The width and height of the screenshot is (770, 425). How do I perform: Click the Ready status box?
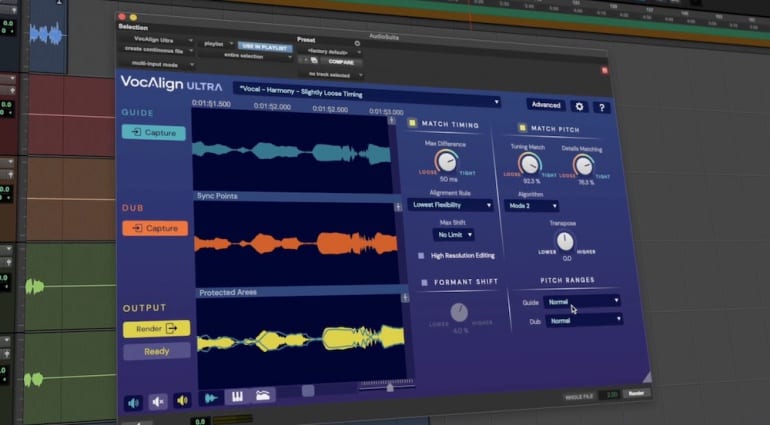point(156,352)
